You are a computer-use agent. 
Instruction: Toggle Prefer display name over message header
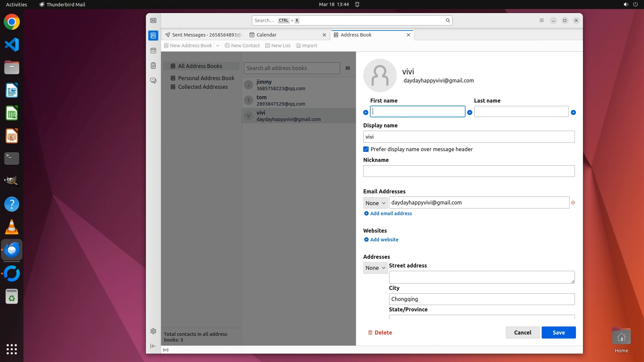366,149
